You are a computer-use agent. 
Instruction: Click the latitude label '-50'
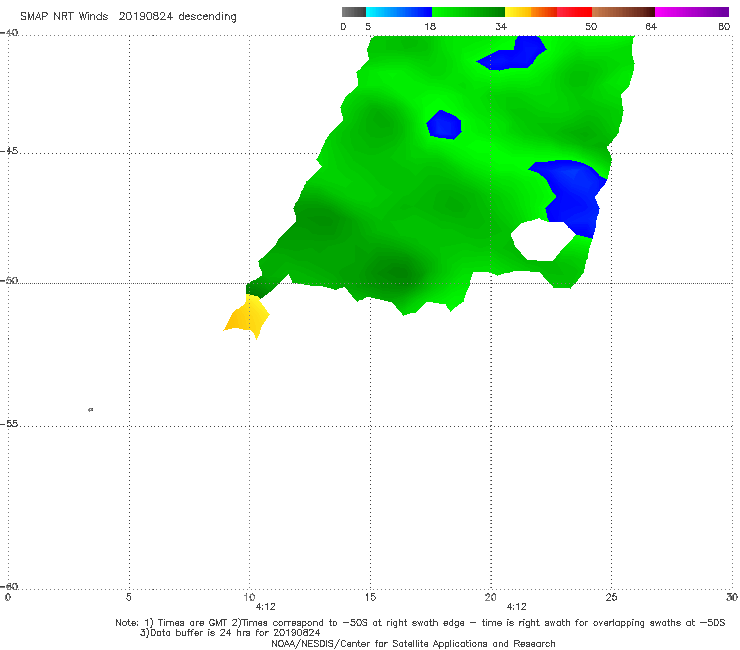coord(9,280)
